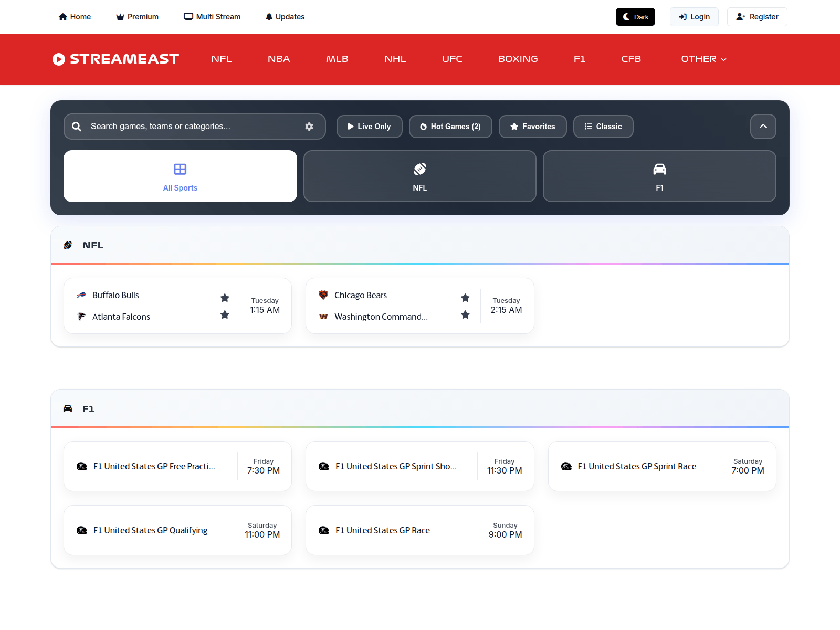This screenshot has width=840, height=630.
Task: Click Friday 11:30 PM sprint shootout time
Action: 505,466
